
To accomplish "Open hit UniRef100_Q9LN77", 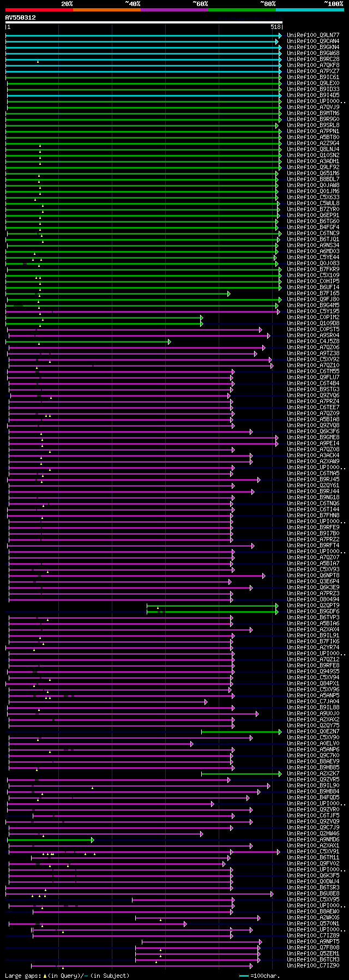I will pyautogui.click(x=313, y=35).
